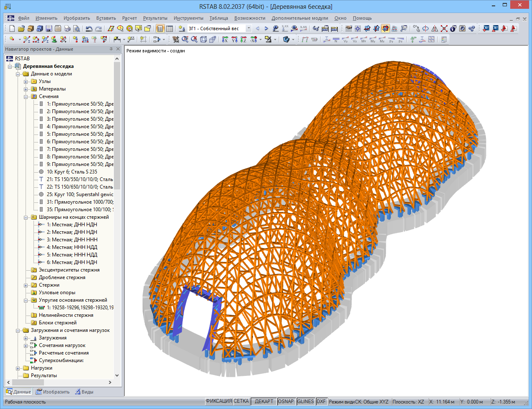The image size is (532, 409).
Task: Collapse Упругие основания стержней node
Action: [x=26, y=300]
